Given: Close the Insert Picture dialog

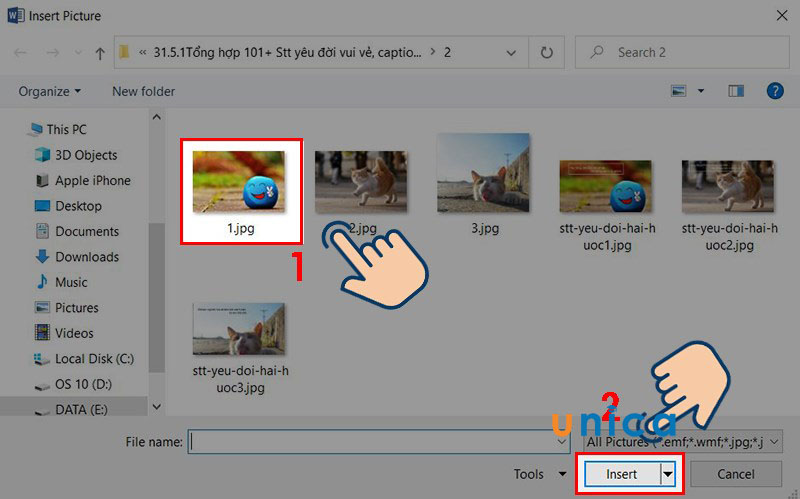Looking at the screenshot, I should click(782, 15).
